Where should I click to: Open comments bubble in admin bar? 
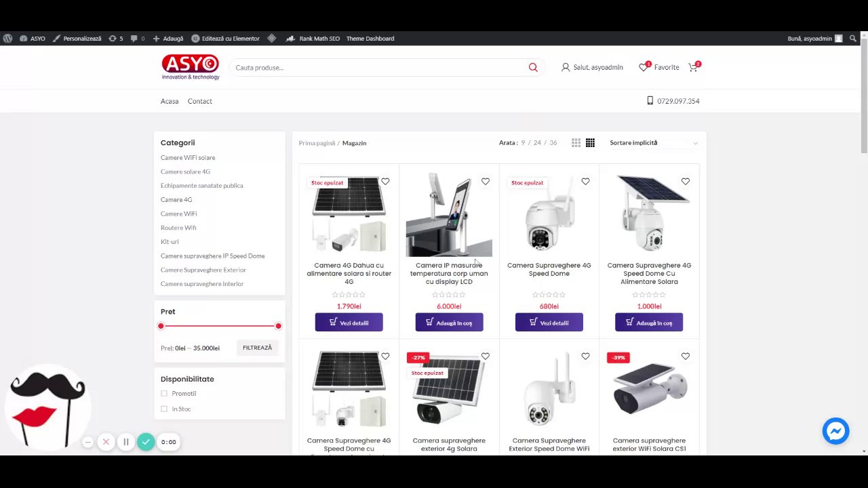coord(138,39)
